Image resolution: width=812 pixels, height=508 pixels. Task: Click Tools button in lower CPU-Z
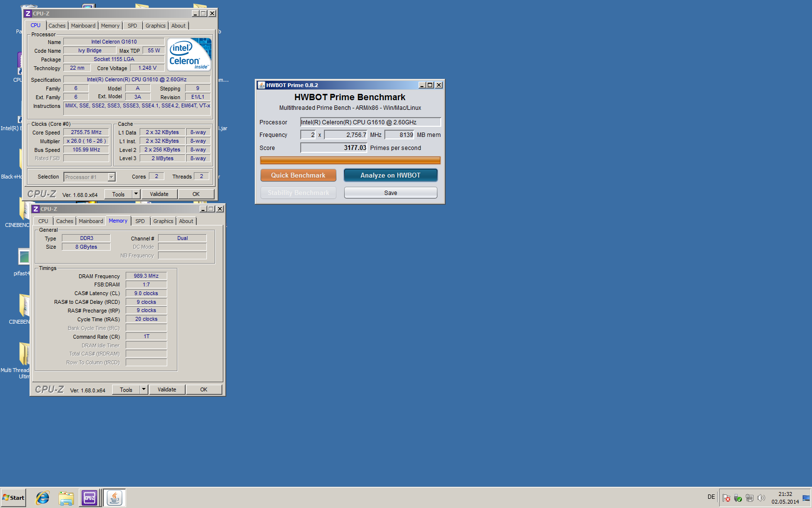126,389
